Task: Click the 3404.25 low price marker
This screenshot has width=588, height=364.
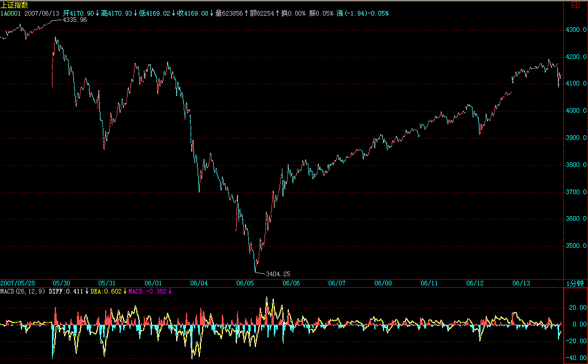Action: tap(277, 274)
